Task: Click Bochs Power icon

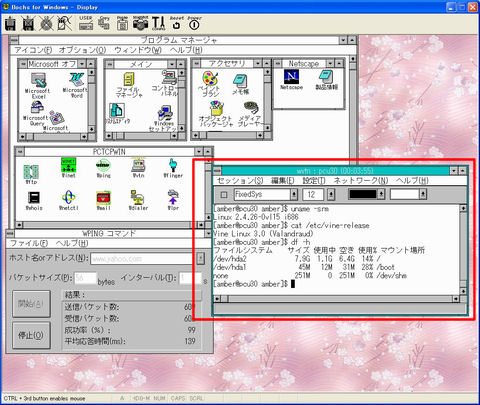Action: [x=194, y=23]
